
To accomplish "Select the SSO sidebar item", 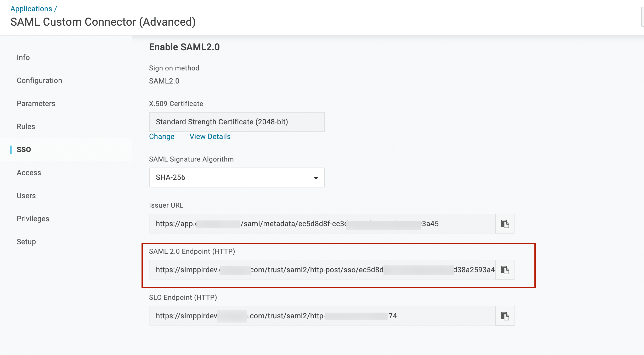I will coord(24,149).
